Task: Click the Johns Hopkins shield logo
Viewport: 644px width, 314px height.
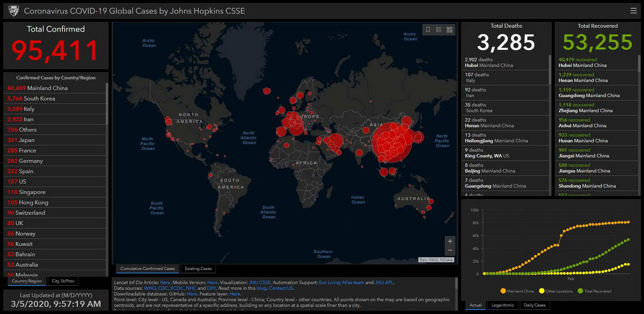Action: click(x=13, y=11)
